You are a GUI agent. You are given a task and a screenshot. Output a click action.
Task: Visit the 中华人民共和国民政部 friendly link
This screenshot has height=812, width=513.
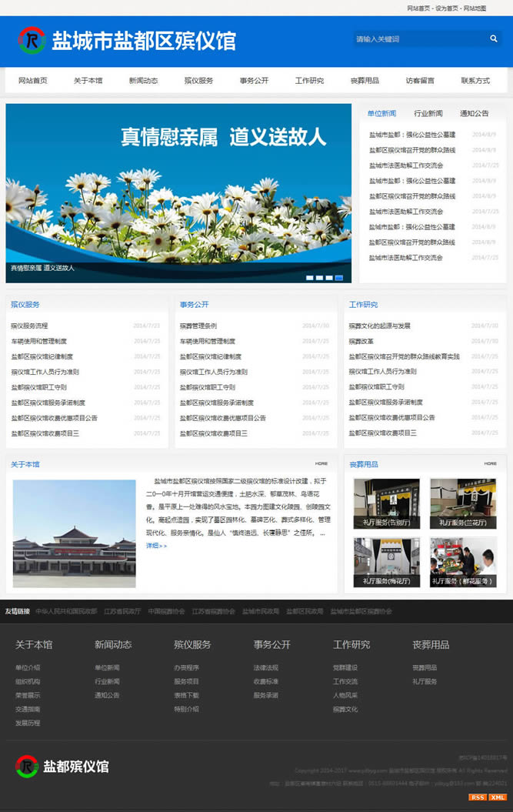pos(66,611)
